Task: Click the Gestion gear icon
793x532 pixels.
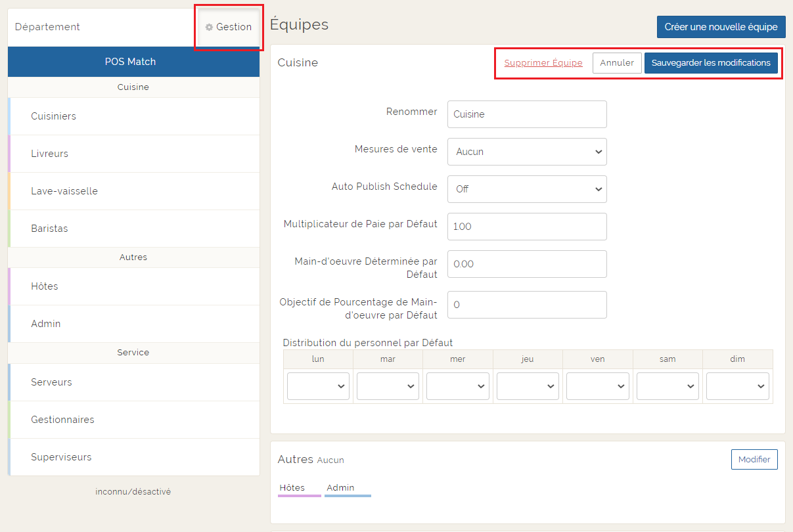Action: (210, 28)
